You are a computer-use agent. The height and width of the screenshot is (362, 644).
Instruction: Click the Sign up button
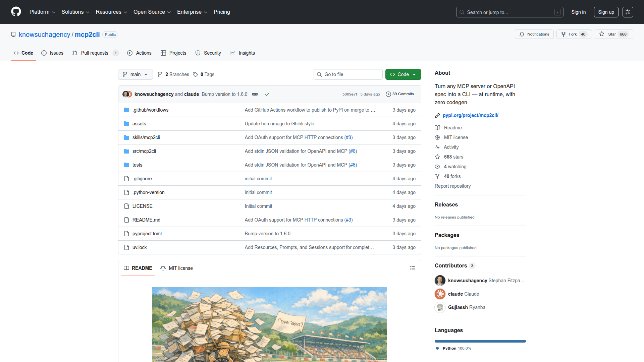(x=606, y=12)
